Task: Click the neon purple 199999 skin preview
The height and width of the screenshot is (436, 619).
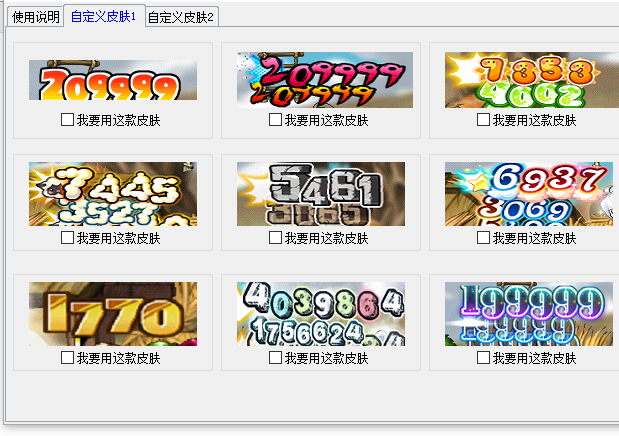Action: 529,314
